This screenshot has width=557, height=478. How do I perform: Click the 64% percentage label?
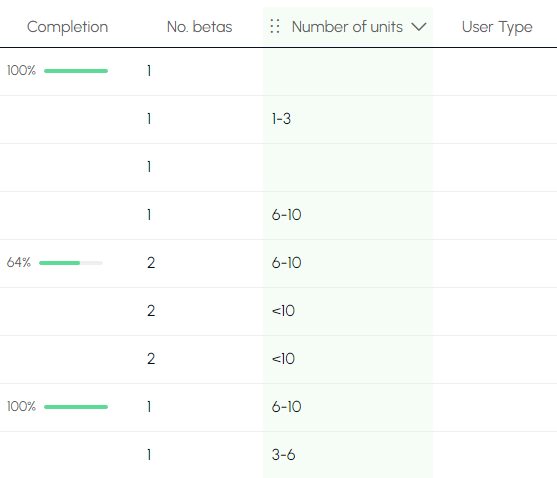(x=19, y=263)
